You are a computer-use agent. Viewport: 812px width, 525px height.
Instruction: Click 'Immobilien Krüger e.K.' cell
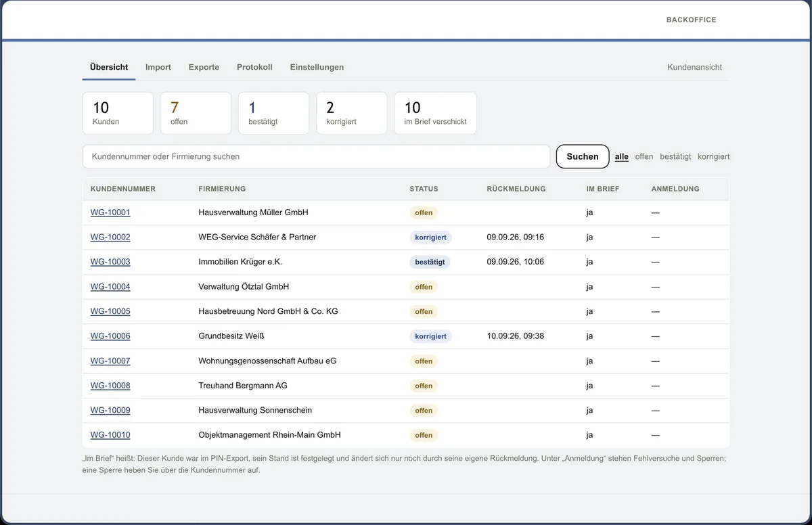(x=240, y=262)
